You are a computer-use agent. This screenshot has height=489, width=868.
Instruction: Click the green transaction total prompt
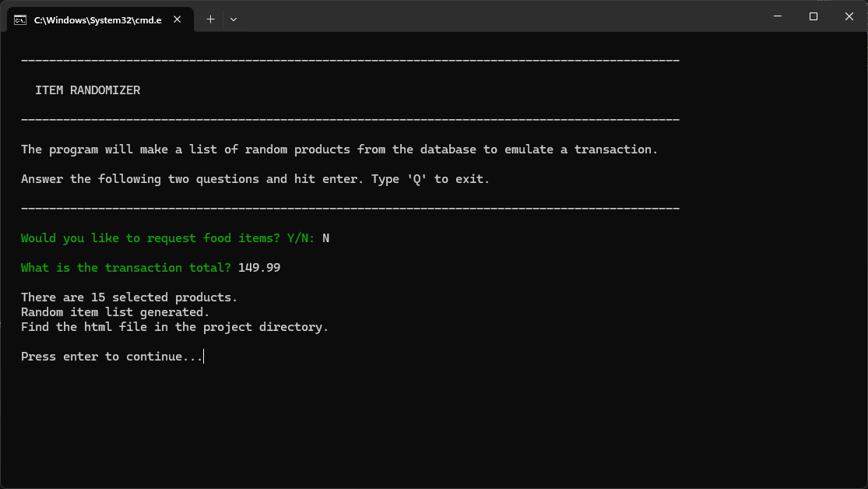click(x=125, y=268)
